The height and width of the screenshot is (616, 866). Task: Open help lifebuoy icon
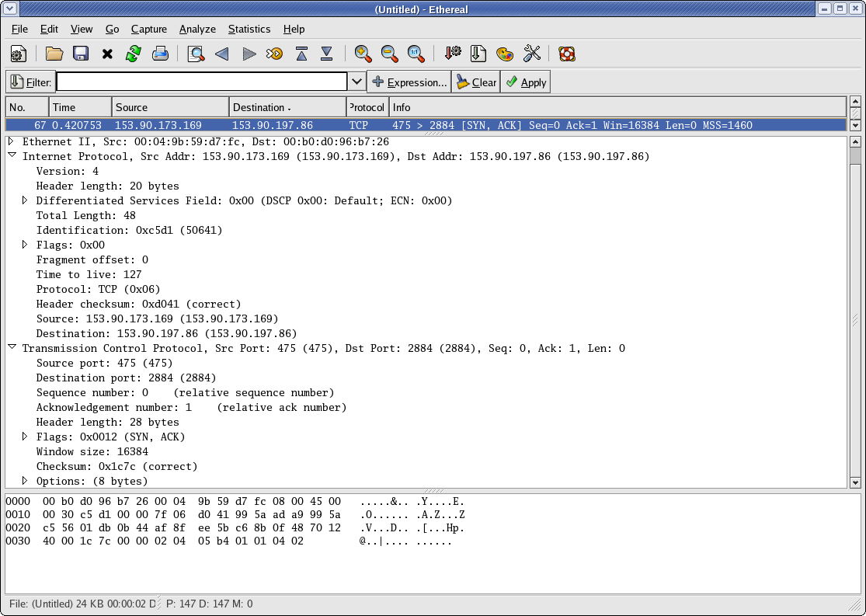tap(567, 54)
